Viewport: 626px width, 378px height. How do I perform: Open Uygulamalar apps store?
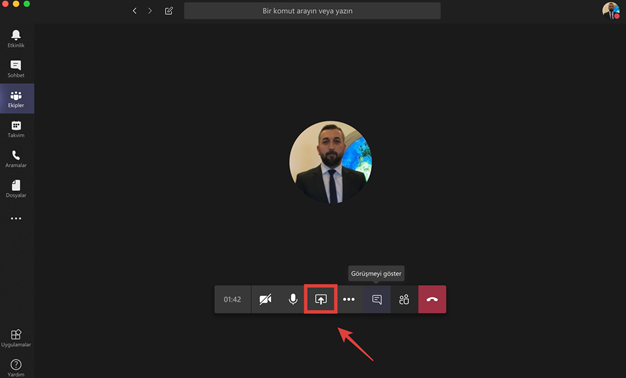tap(16, 338)
